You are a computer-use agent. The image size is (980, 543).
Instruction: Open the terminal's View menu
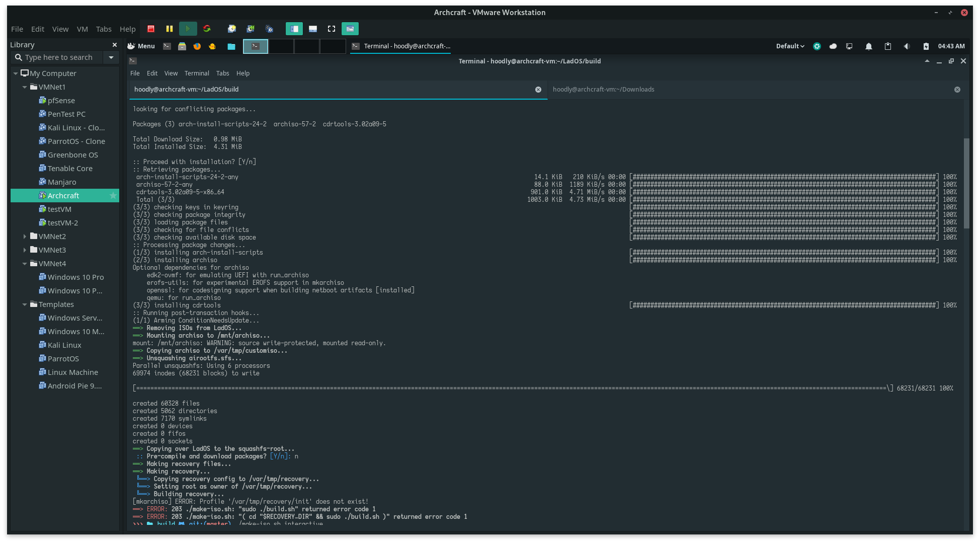[x=171, y=73]
